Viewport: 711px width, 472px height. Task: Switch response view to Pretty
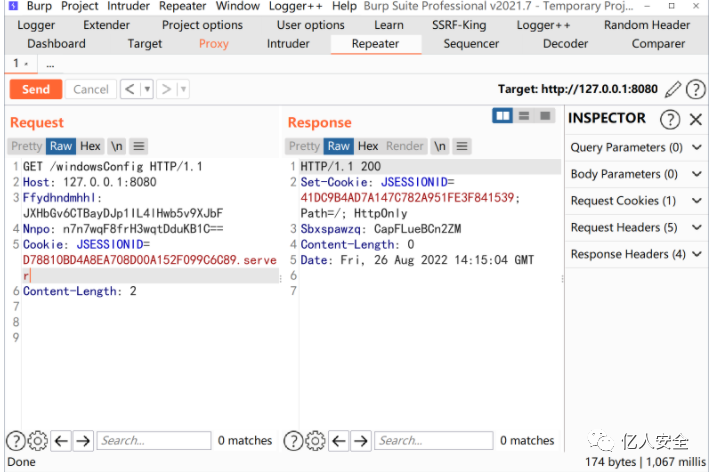tap(304, 146)
